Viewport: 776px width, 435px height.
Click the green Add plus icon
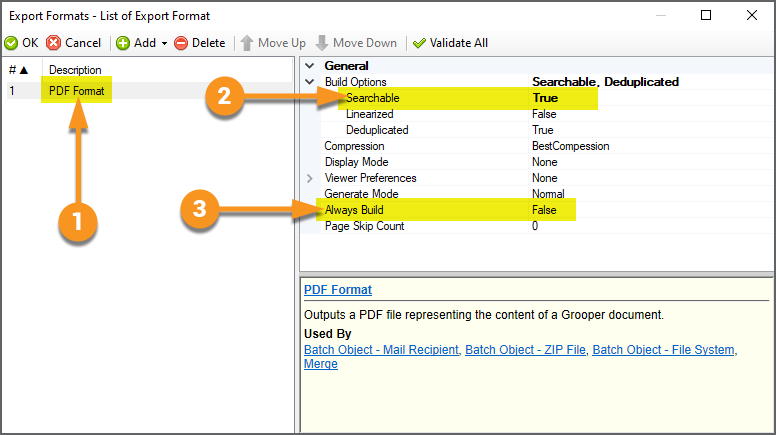122,43
